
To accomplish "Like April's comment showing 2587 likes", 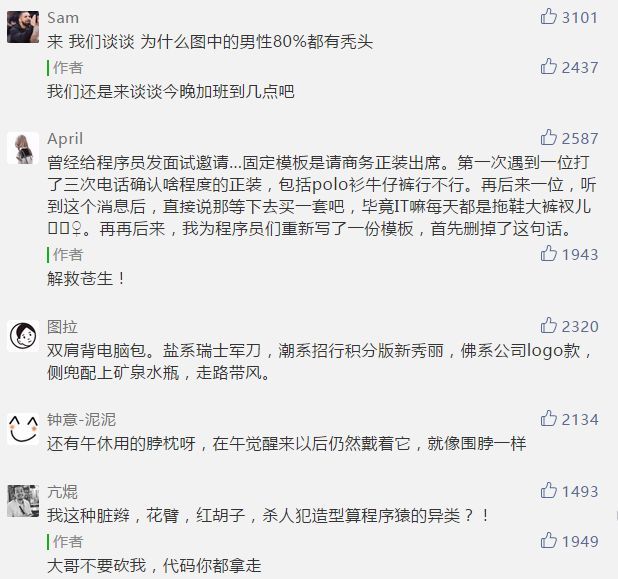I will 548,137.
